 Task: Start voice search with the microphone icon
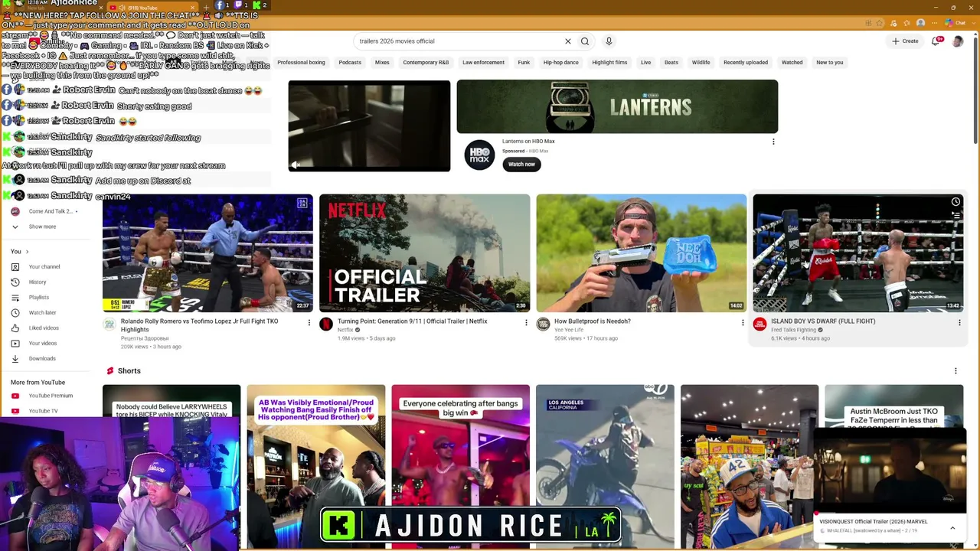[609, 41]
